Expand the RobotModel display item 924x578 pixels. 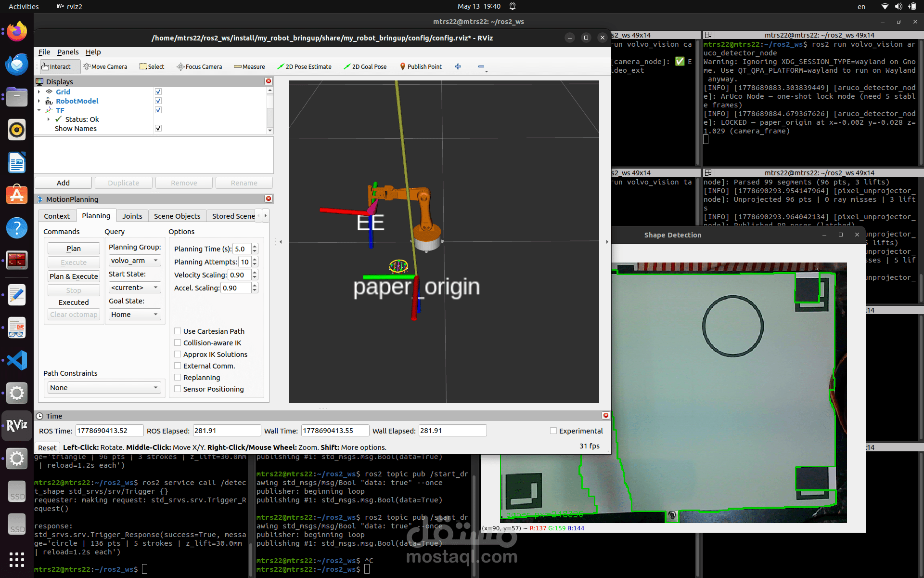click(x=39, y=101)
